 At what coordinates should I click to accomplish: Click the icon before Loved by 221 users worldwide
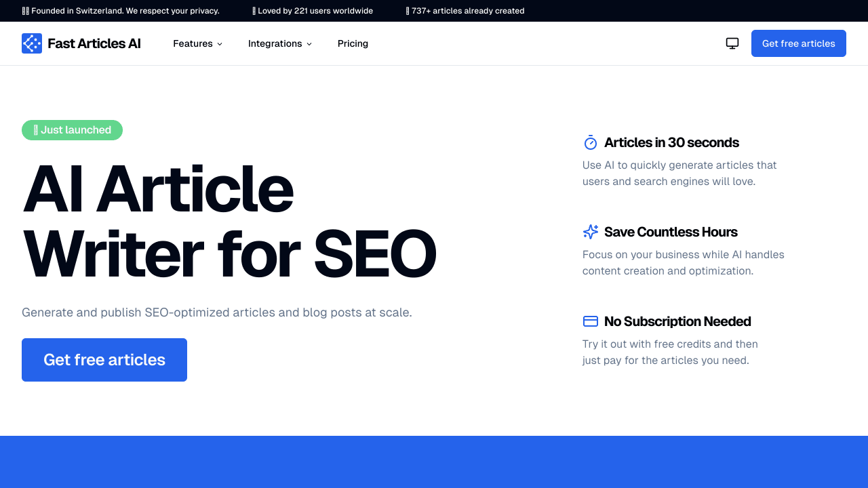click(x=254, y=10)
